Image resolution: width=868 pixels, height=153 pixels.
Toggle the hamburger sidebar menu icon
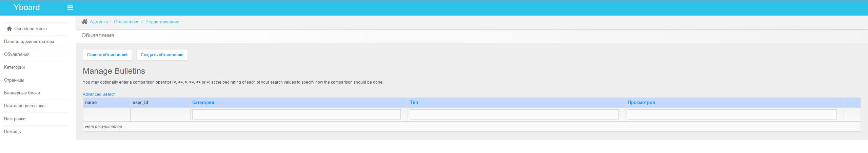click(70, 8)
